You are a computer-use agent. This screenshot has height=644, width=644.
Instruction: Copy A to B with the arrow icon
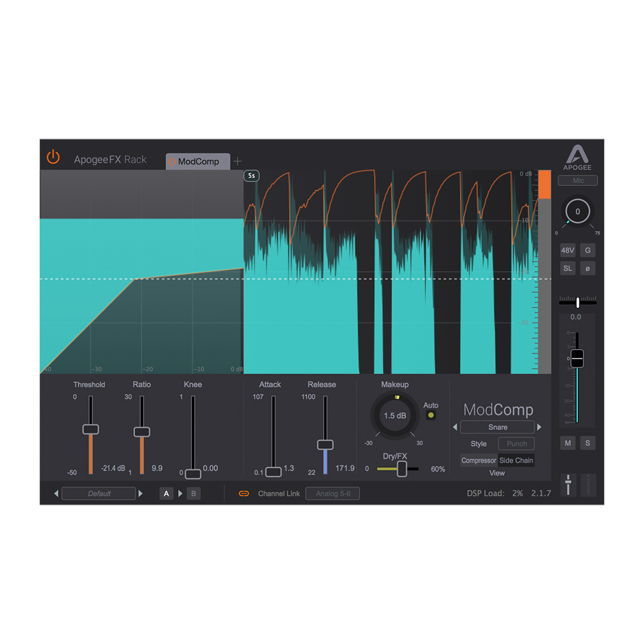coord(180,493)
